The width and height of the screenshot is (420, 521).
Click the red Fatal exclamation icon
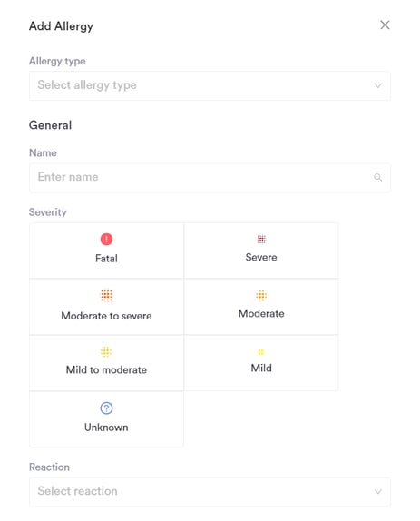106,240
